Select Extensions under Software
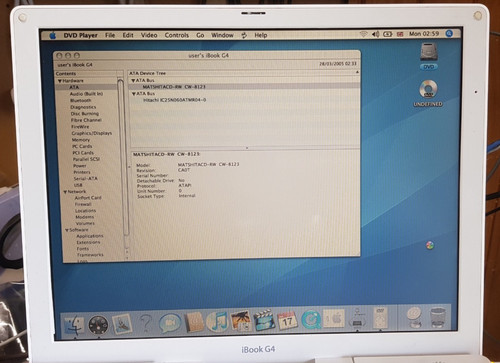This screenshot has height=363, width=500. 88,242
